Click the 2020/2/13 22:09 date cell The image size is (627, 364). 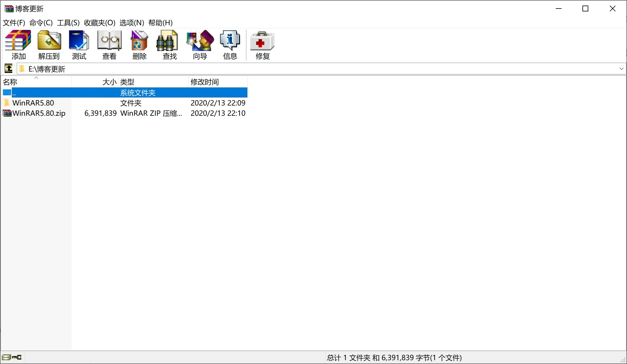click(x=218, y=103)
